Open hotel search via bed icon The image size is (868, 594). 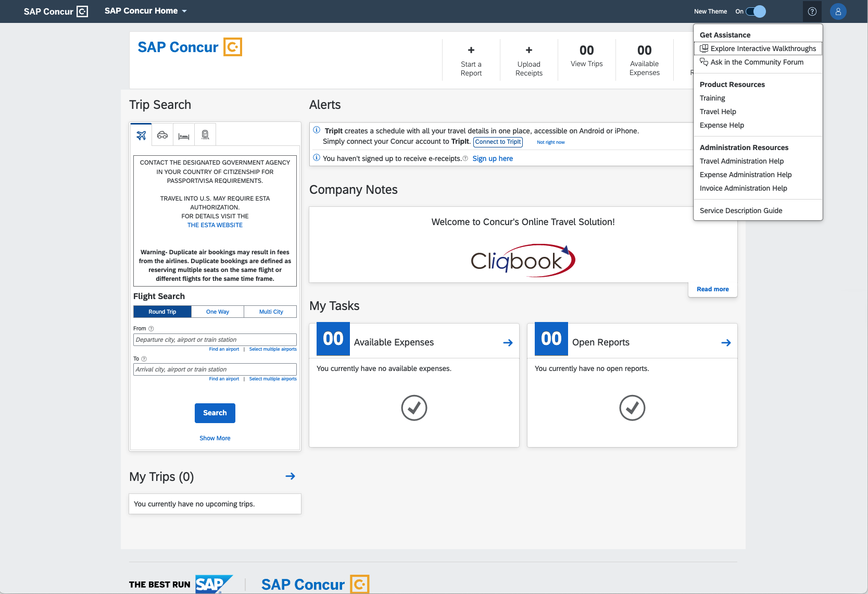click(x=183, y=134)
